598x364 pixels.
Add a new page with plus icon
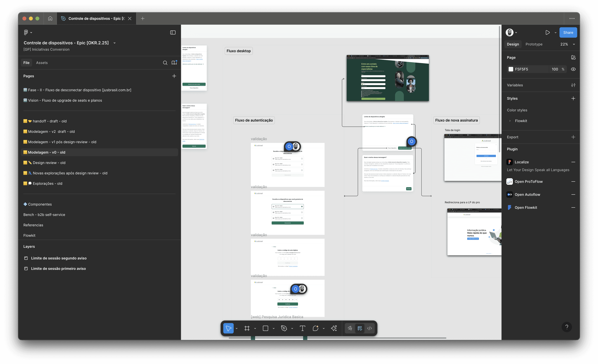[x=174, y=76]
